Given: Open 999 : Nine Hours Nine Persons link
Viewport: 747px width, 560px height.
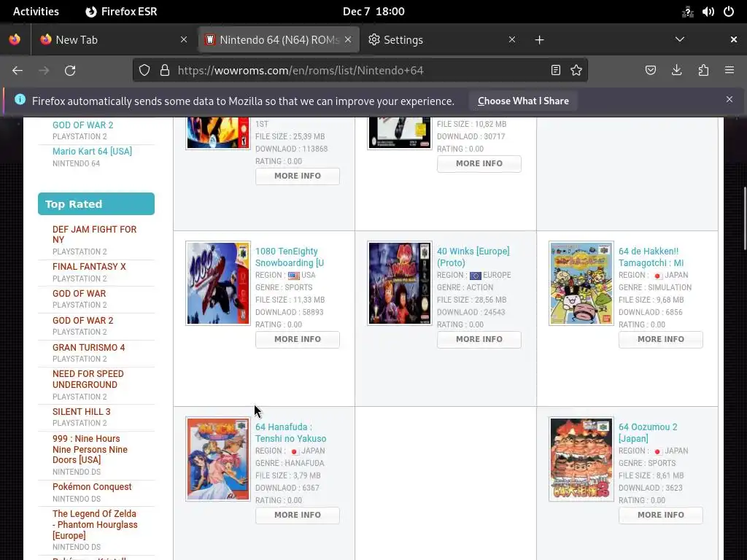Looking at the screenshot, I should point(90,449).
